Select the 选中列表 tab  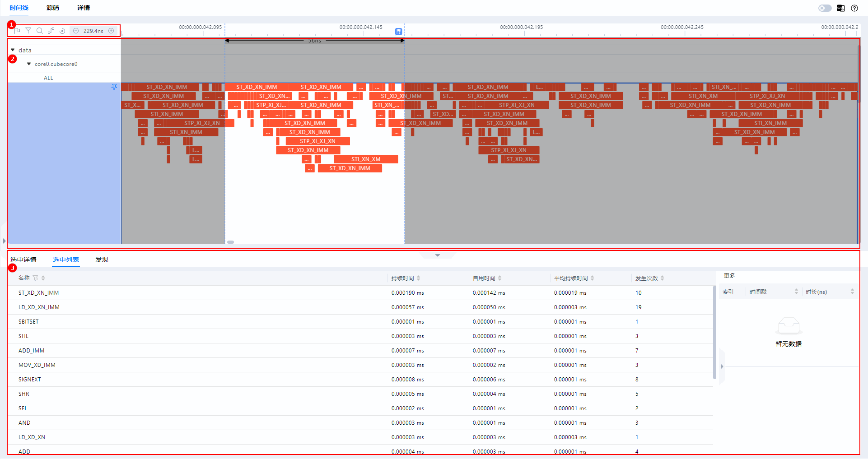coord(66,260)
